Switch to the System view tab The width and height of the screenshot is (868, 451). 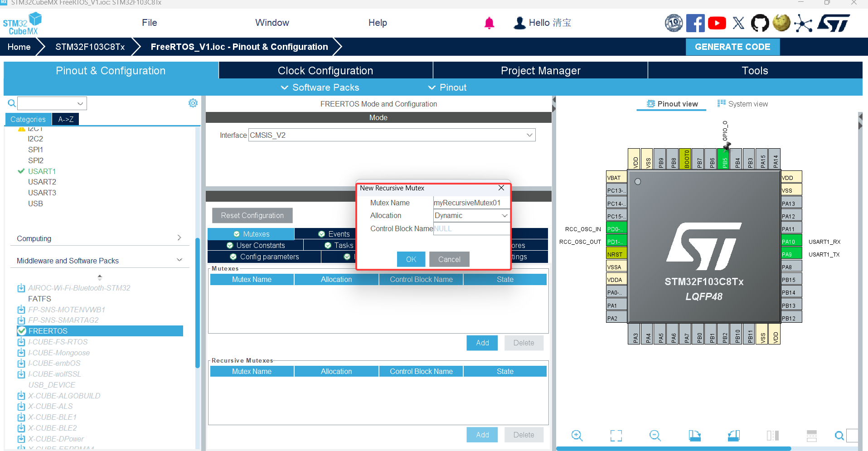[x=742, y=104]
